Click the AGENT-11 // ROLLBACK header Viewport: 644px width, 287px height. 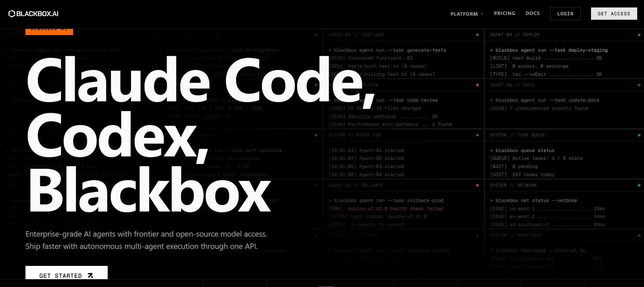[356, 185]
